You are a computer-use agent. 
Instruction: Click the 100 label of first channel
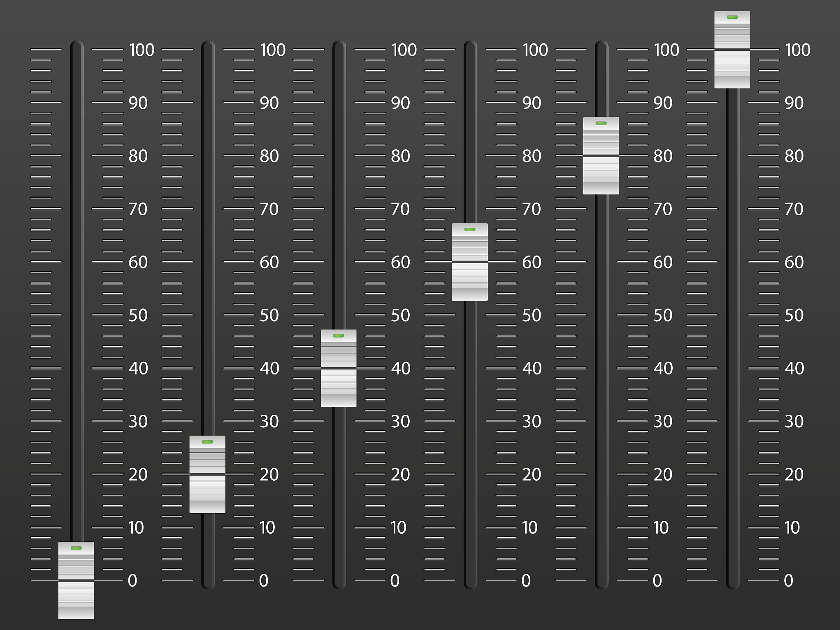coord(142,50)
